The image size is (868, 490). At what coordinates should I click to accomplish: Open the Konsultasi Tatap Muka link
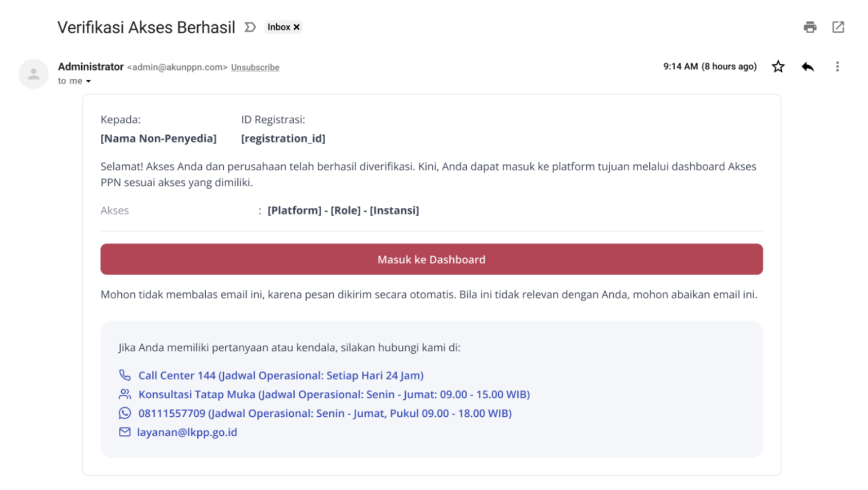pyautogui.click(x=334, y=394)
